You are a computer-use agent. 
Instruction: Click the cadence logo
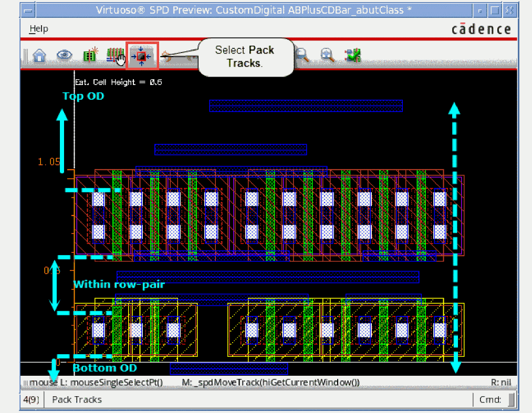coord(481,29)
